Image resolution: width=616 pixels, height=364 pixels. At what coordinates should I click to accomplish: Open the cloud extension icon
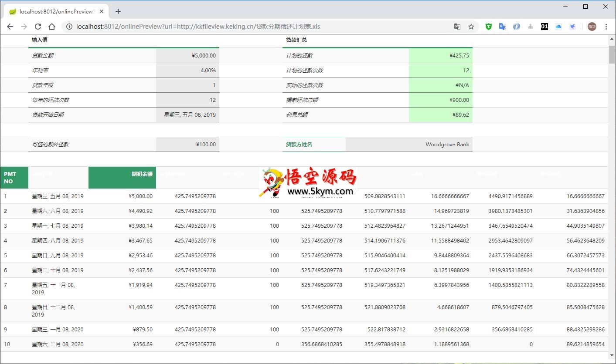coord(558,27)
